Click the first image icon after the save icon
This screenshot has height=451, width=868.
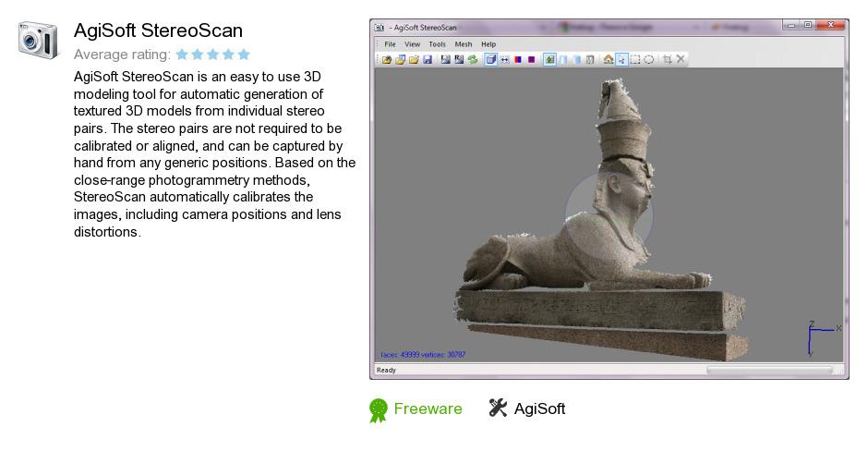point(446,59)
